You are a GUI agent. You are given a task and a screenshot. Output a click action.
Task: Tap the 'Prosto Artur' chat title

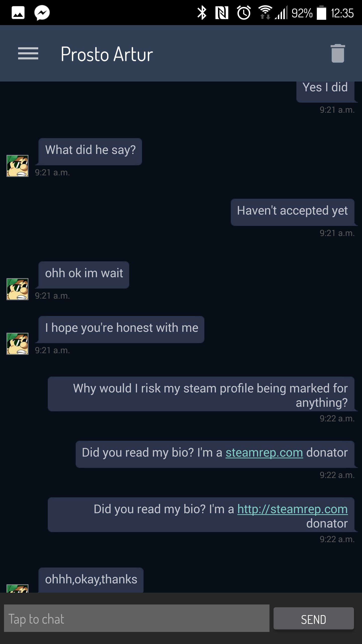107,54
